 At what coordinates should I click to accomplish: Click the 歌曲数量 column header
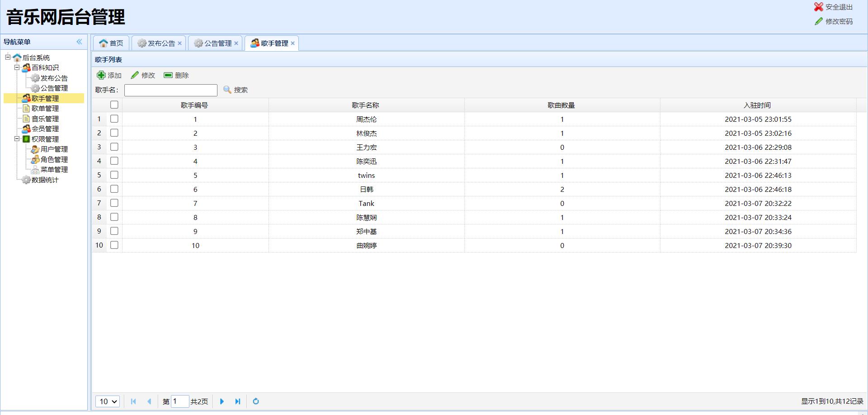[561, 105]
